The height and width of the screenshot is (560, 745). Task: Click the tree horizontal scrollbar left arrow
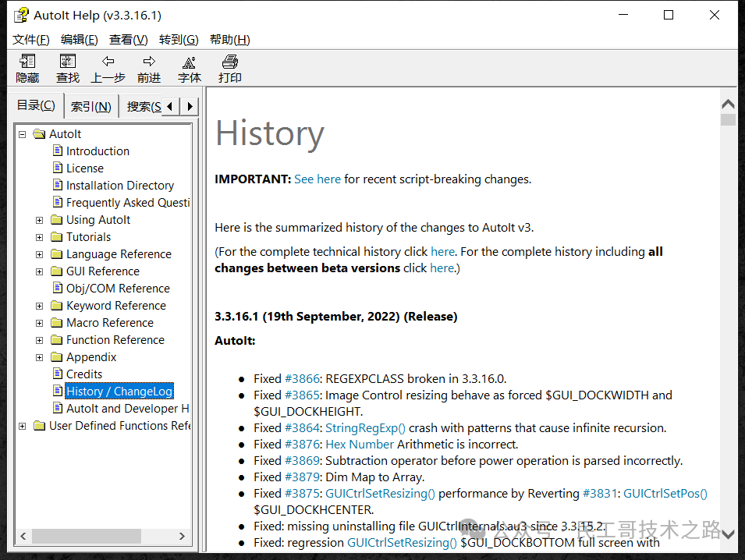(x=23, y=537)
